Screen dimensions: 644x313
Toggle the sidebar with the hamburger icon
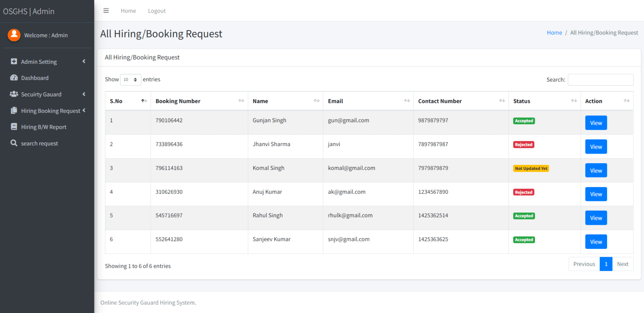point(106,10)
